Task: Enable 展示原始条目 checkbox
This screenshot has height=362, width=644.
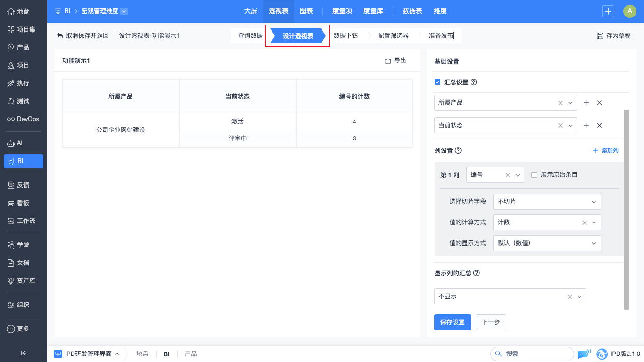Action: (x=534, y=175)
